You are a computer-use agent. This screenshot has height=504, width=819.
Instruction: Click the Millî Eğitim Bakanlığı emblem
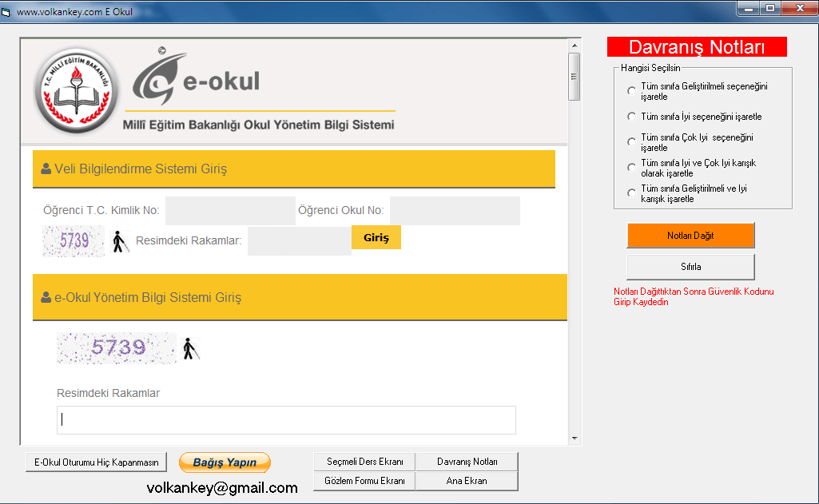(76, 90)
